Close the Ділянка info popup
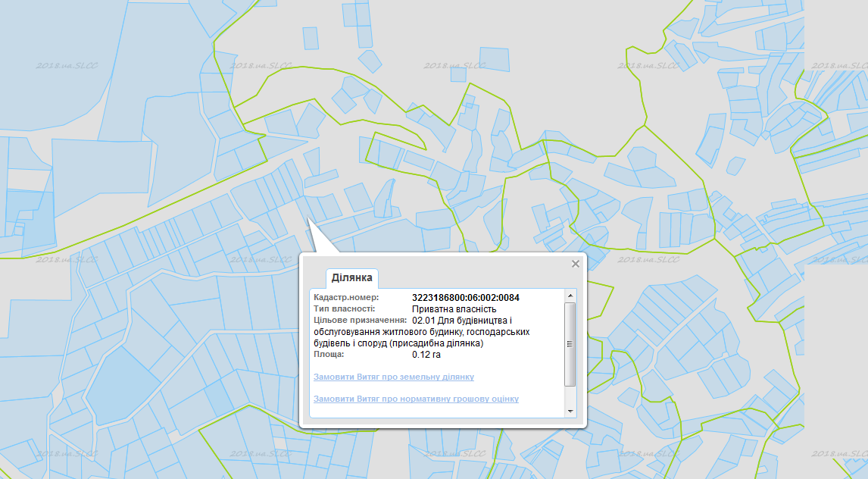 click(x=575, y=264)
